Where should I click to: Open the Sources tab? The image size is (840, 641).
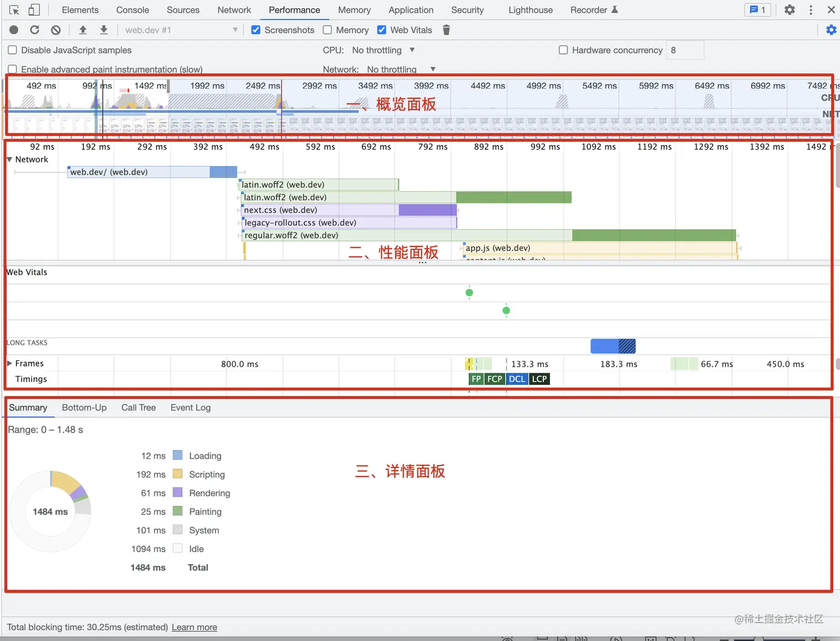coord(183,10)
